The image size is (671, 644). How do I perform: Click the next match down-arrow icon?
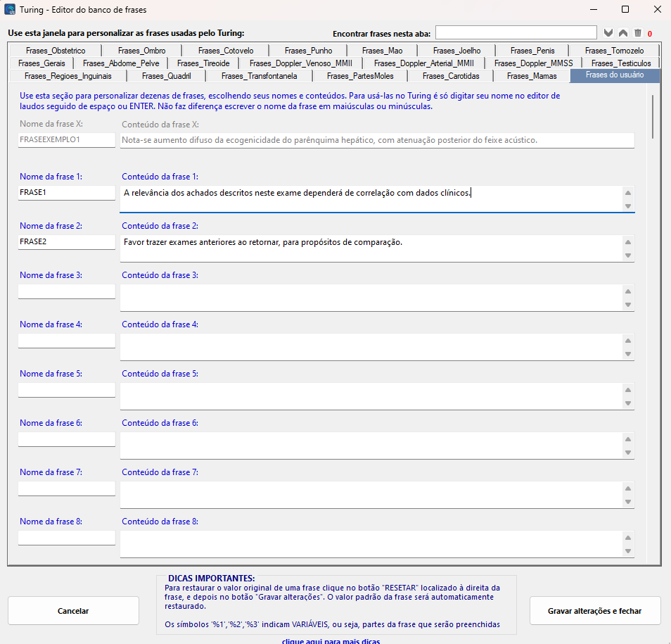pyautogui.click(x=609, y=33)
